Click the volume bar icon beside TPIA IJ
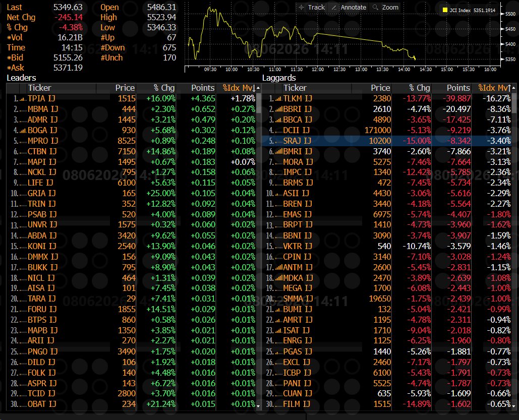The height and width of the screenshot is (420, 519). [x=23, y=99]
